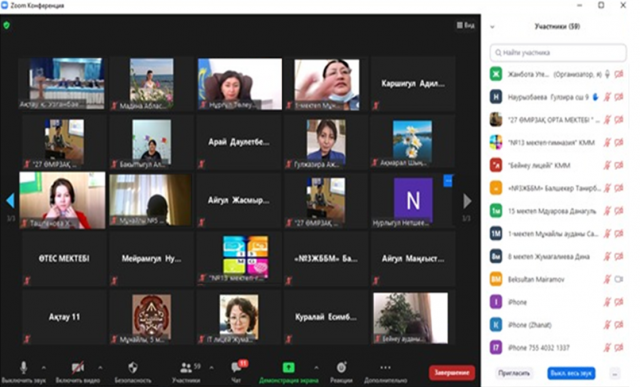
Task: Click the raised hand icon in the Наурызбаева row
Action: point(596,97)
